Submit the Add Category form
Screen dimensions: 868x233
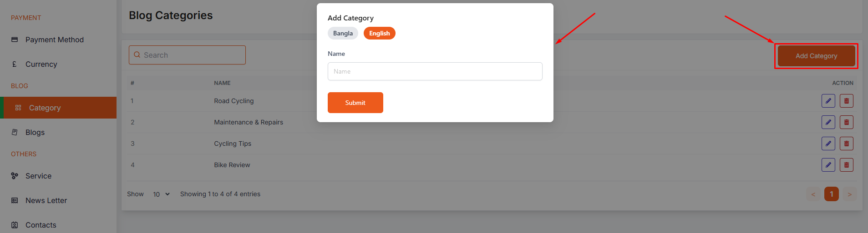pyautogui.click(x=355, y=103)
